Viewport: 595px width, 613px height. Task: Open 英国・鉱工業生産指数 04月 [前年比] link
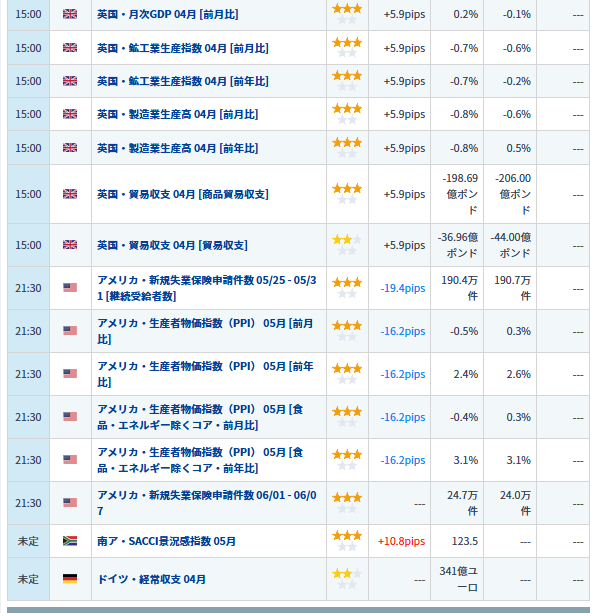tap(183, 81)
